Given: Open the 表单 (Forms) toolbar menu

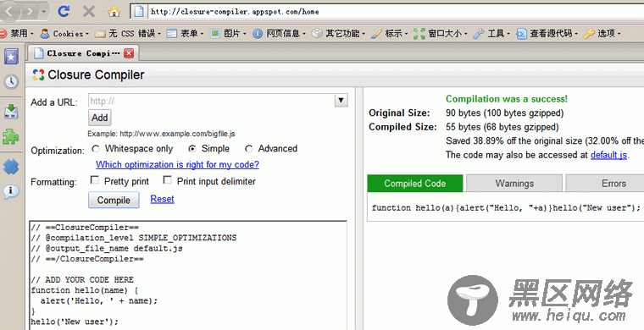Looking at the screenshot, I should pyautogui.click(x=186, y=34).
